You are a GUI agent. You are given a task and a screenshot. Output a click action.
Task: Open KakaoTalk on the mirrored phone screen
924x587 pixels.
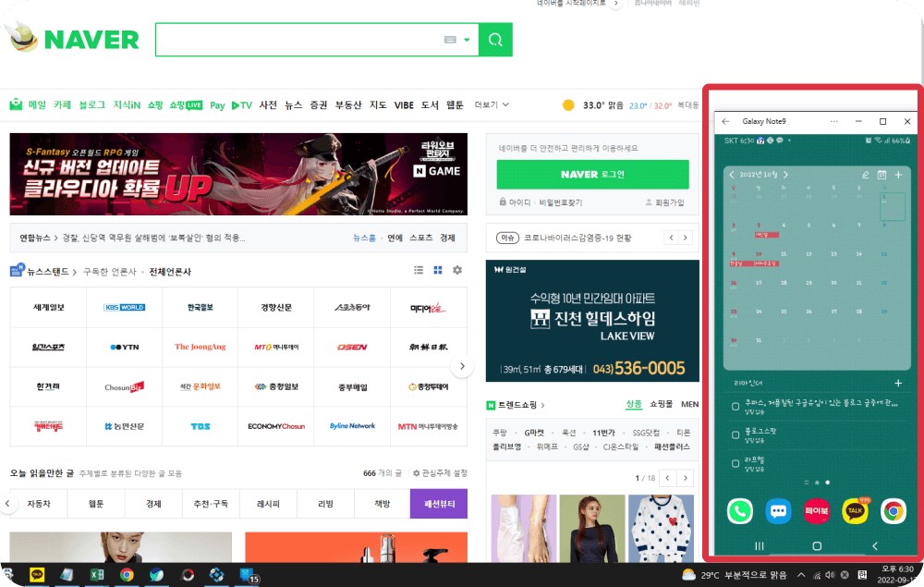[x=854, y=510]
